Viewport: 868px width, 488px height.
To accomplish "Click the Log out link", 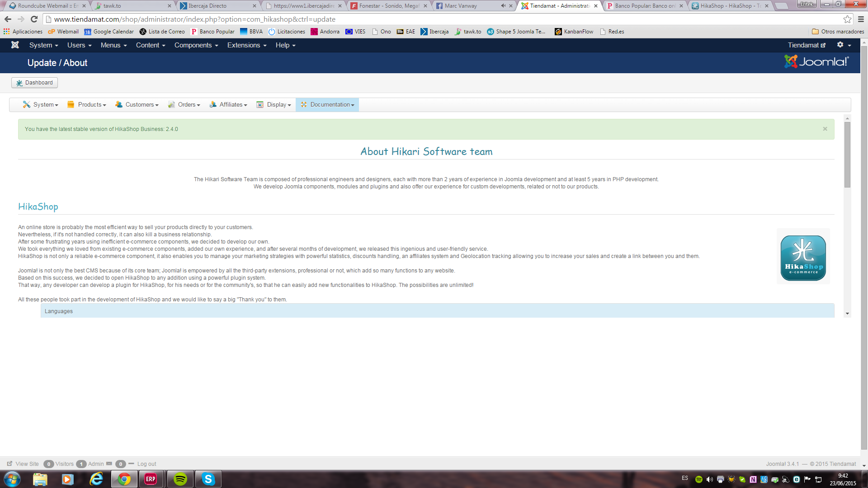I will point(146,464).
